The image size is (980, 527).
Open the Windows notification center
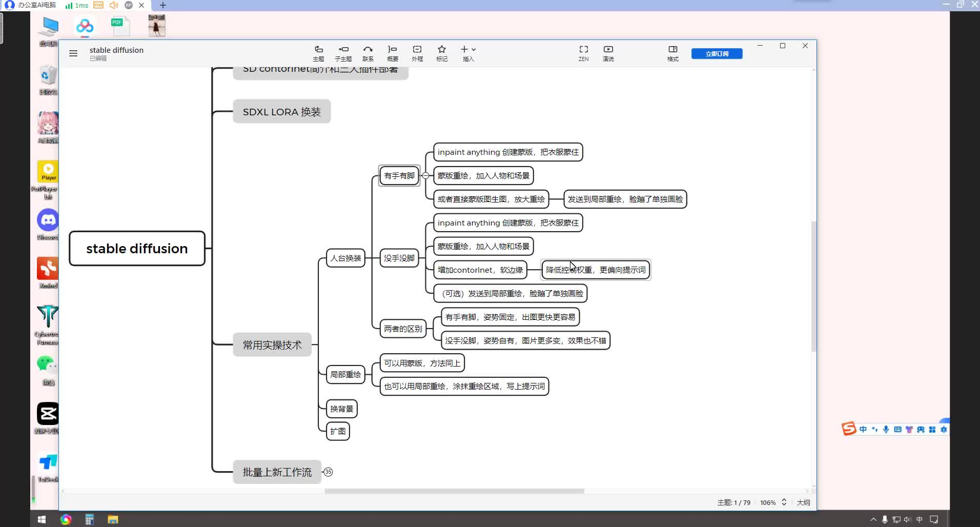click(934, 519)
